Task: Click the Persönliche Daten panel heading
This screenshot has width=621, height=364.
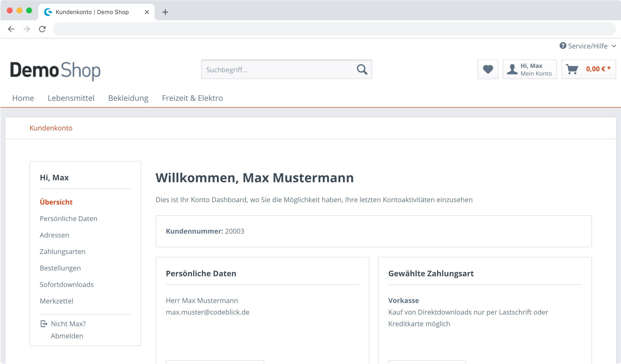Action: (x=201, y=274)
